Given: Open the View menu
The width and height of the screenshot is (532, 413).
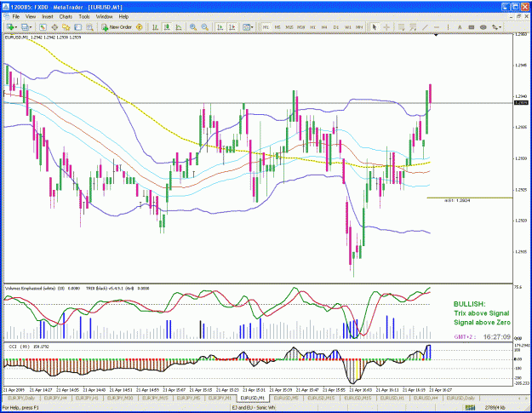Looking at the screenshot, I should tap(30, 17).
